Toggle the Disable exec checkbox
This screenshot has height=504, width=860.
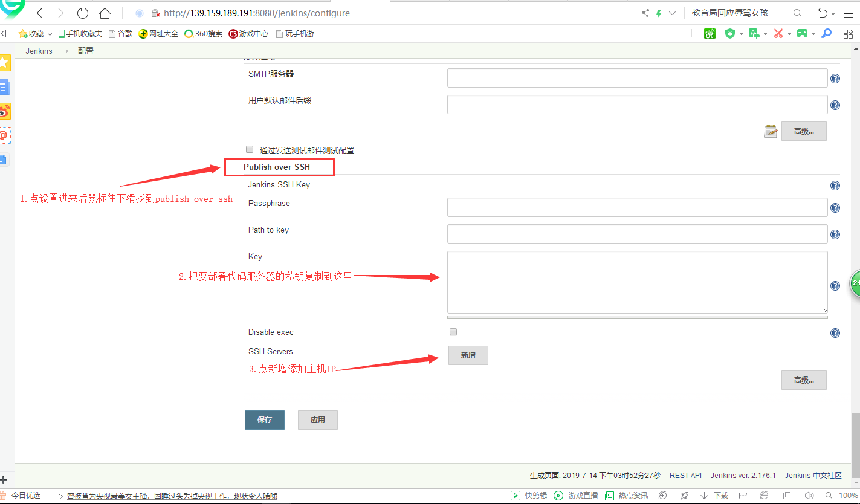pos(453,332)
